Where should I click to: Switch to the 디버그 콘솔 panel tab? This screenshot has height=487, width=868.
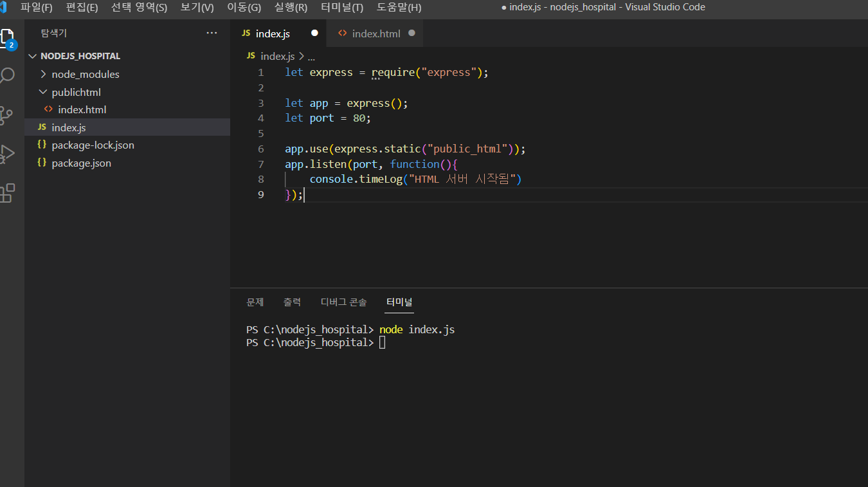coord(343,302)
